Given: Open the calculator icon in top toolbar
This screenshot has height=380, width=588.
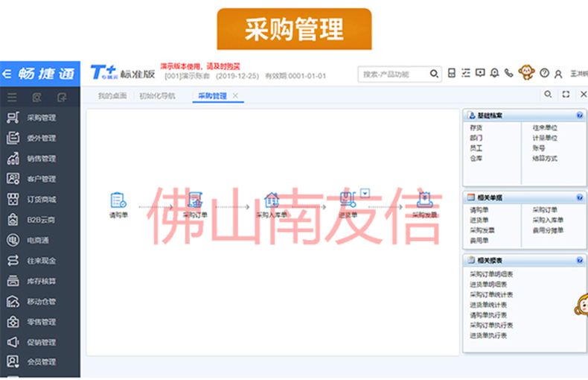Looking at the screenshot, I should 451,73.
